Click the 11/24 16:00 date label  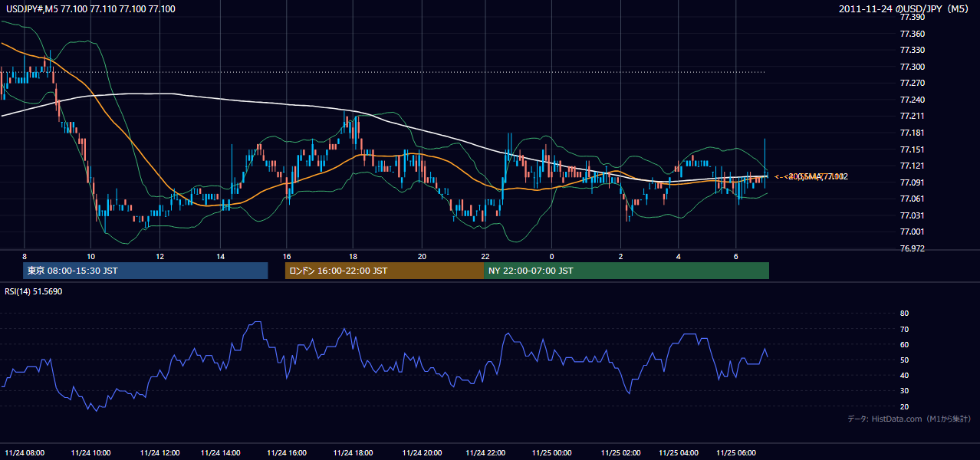[x=287, y=453]
